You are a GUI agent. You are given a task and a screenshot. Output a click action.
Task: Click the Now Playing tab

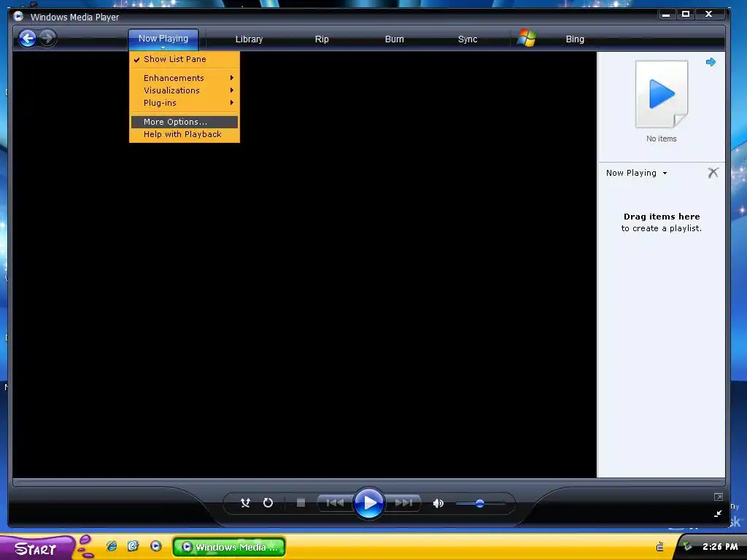(x=163, y=39)
